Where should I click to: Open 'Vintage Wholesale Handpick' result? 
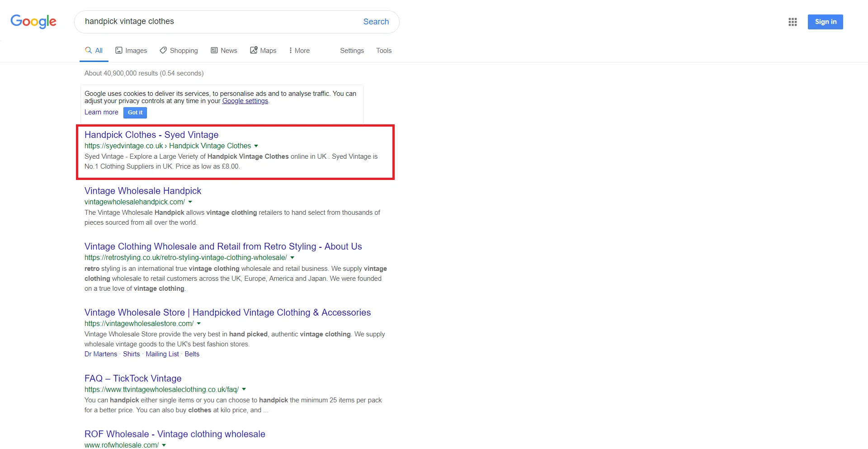pyautogui.click(x=143, y=191)
